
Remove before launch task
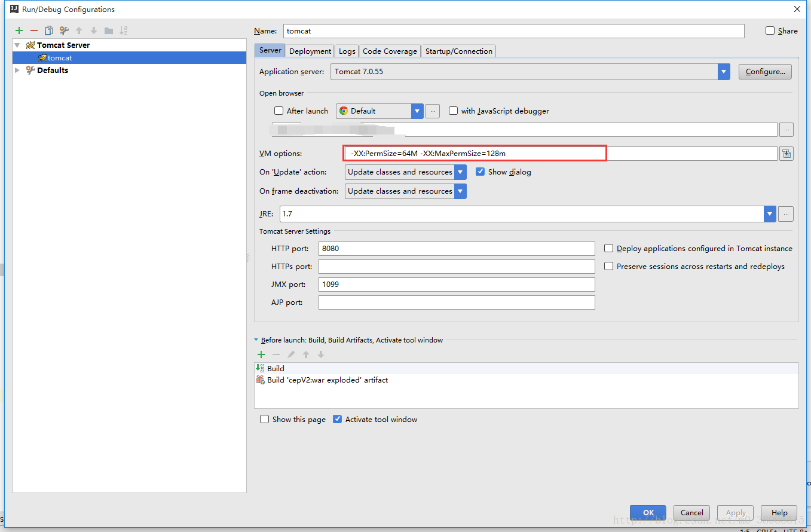[x=276, y=354]
